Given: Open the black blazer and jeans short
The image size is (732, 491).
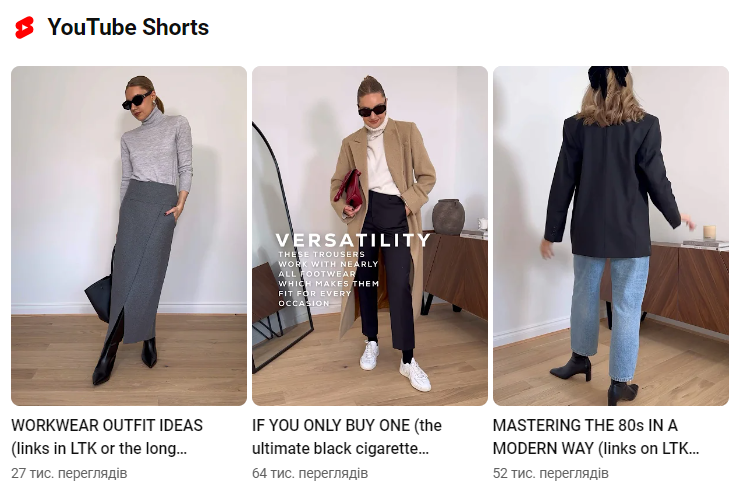Looking at the screenshot, I should [x=611, y=236].
